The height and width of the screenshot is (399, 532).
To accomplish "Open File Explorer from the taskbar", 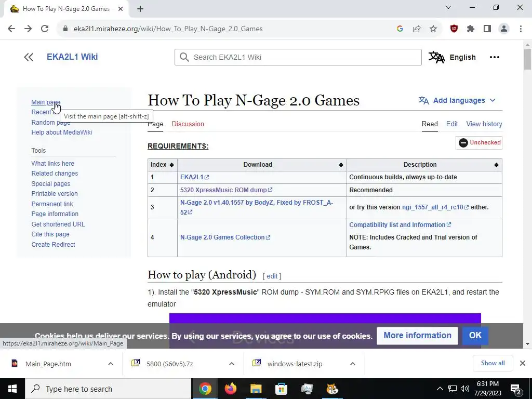I will (x=256, y=389).
